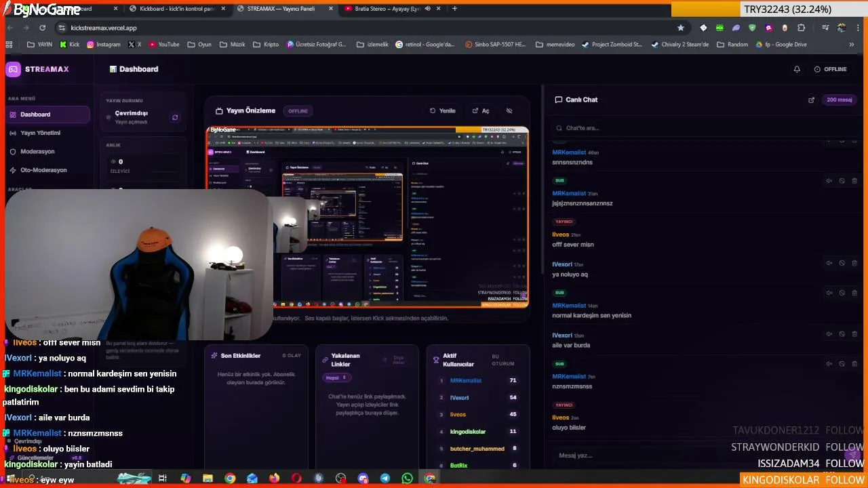Click the stream preview thumbnail
This screenshot has width=868, height=488.
[x=368, y=217]
